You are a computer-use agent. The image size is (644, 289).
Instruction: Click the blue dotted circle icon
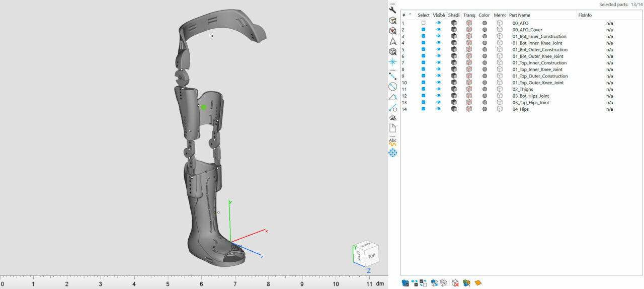392,152
